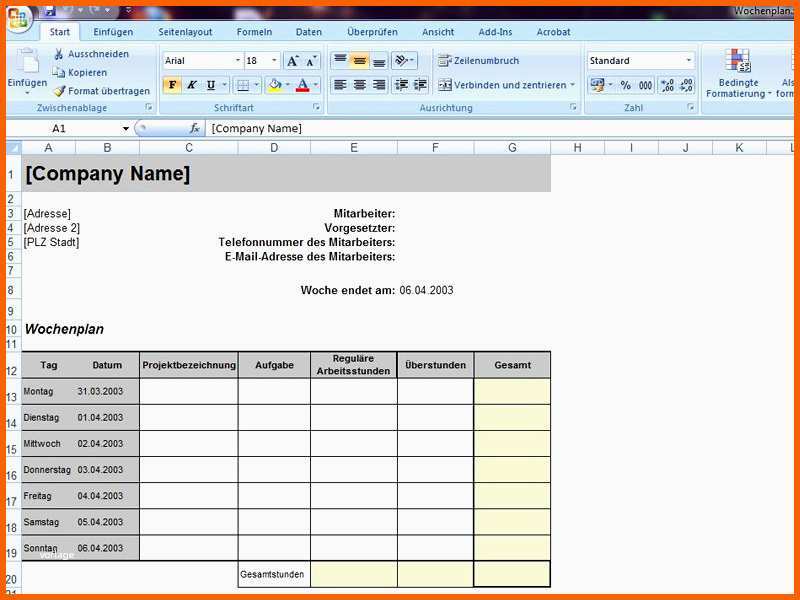
Task: Click the increase decimal places icon
Action: point(667,86)
